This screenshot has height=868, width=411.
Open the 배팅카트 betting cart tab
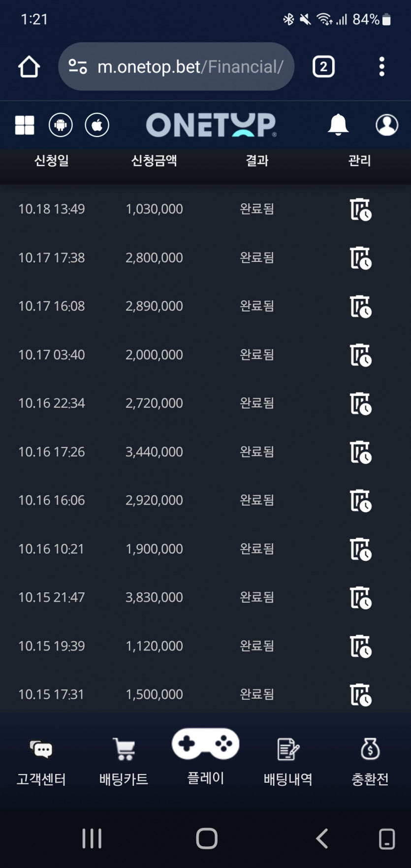[x=124, y=762]
